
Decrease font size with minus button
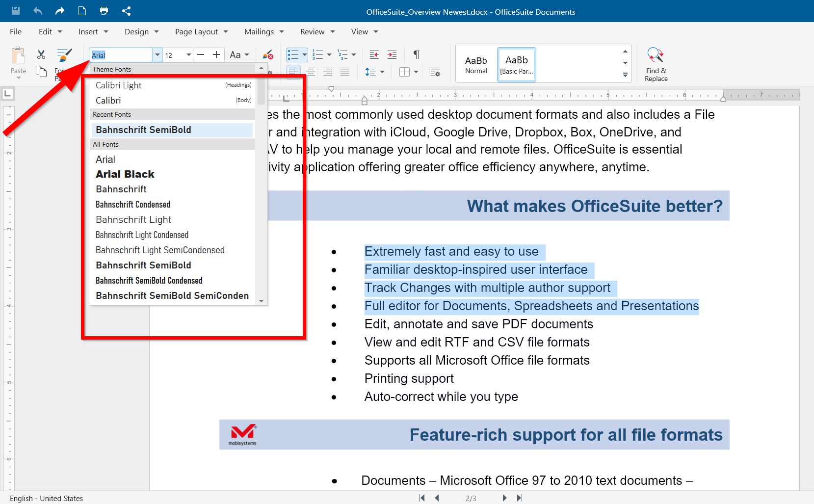pyautogui.click(x=200, y=54)
